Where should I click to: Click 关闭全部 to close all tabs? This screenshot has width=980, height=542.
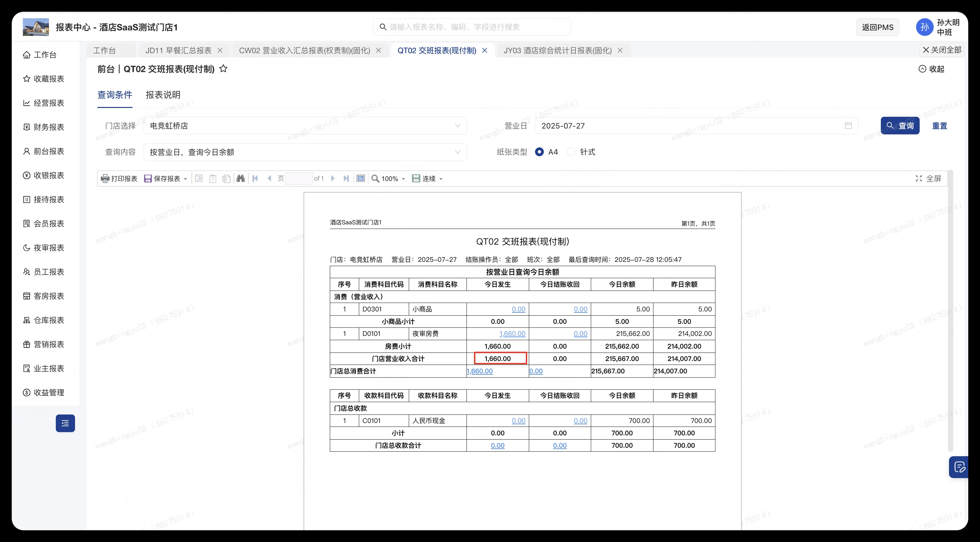coord(942,50)
